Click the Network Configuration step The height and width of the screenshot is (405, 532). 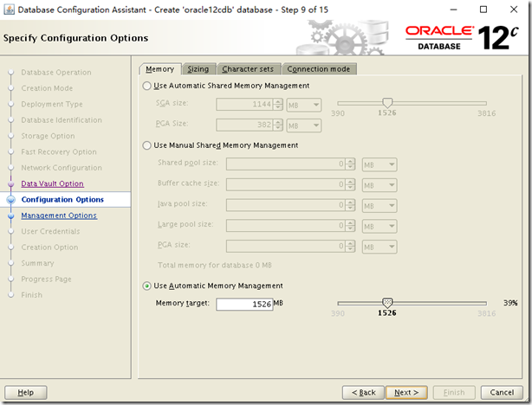62,168
